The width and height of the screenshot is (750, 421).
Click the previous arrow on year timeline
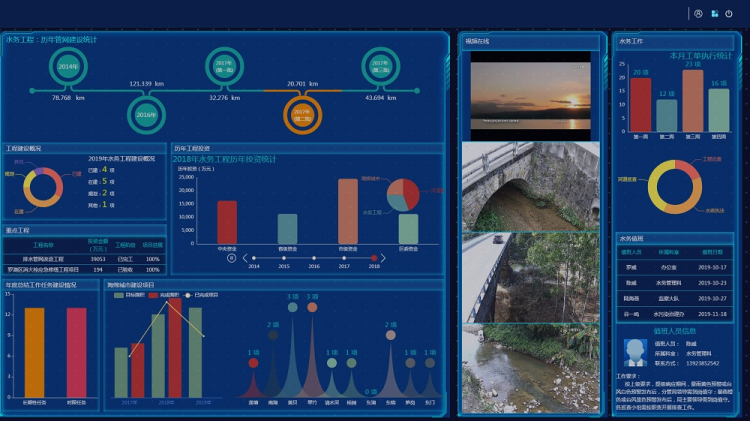click(243, 257)
